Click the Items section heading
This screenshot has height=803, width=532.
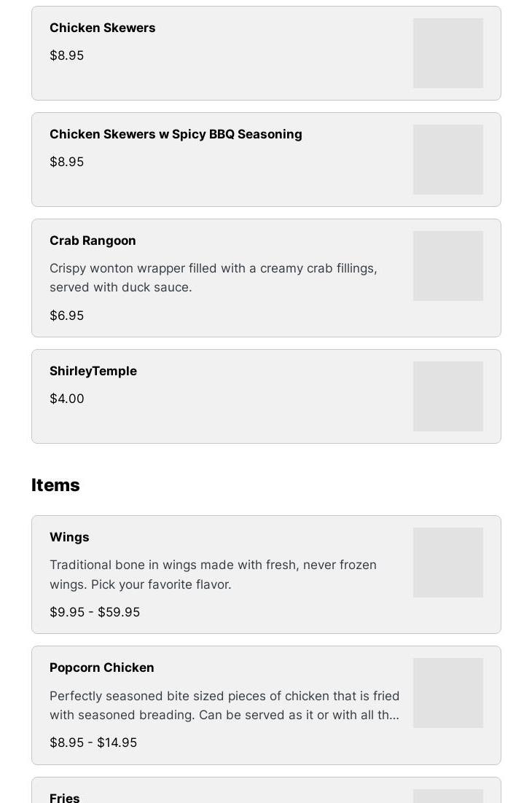tap(55, 485)
